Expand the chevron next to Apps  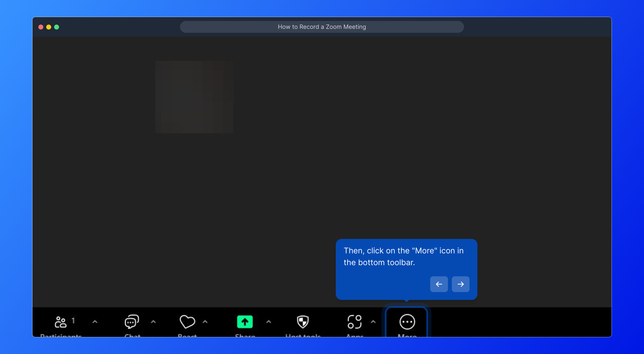tap(373, 322)
